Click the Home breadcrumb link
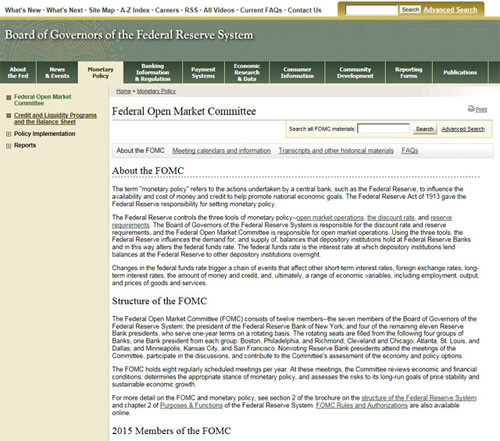This screenshot has width=500, height=441. click(123, 91)
